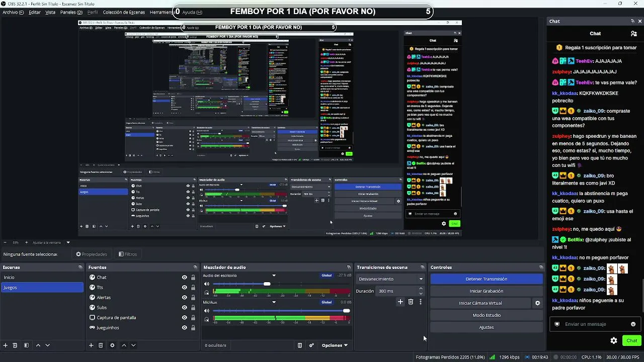Switch audio mixer to vertical layout icon

300,345
